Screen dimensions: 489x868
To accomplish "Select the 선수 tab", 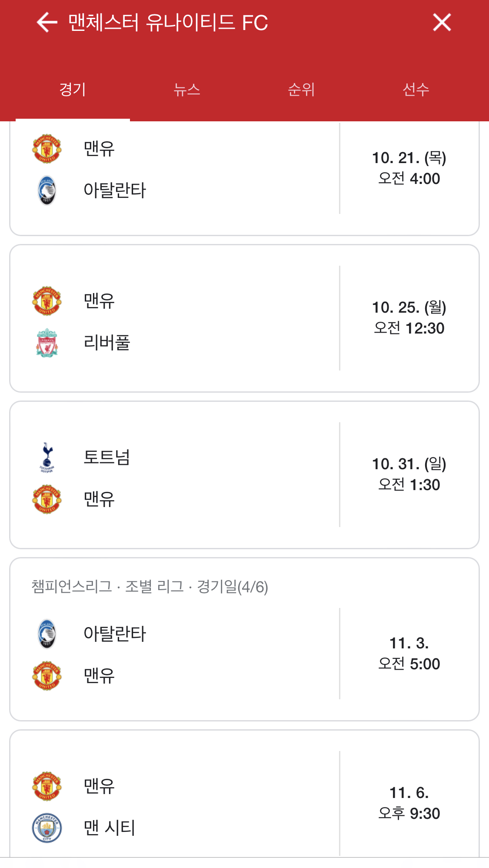I will [x=416, y=90].
